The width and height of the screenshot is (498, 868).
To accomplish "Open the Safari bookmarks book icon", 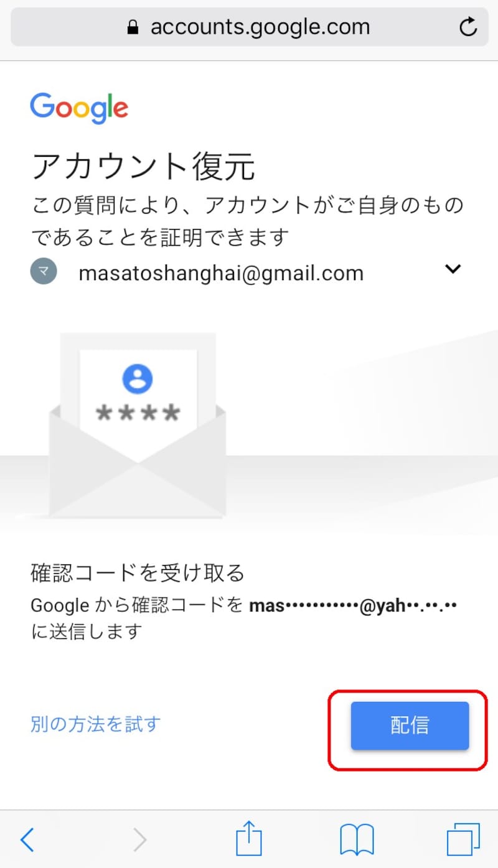I will (357, 839).
